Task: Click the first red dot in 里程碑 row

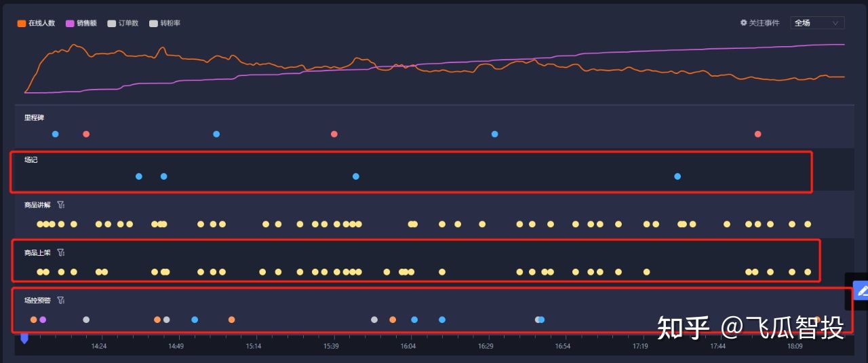Action: [86, 134]
